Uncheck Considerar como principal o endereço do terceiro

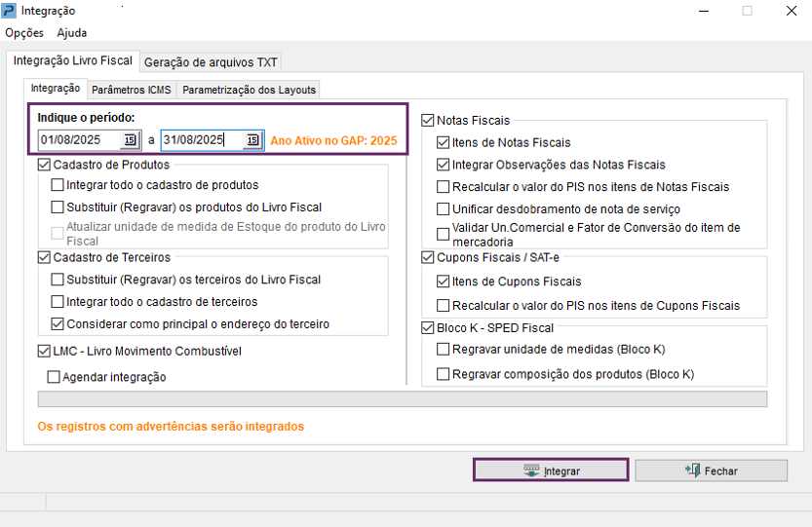click(58, 324)
